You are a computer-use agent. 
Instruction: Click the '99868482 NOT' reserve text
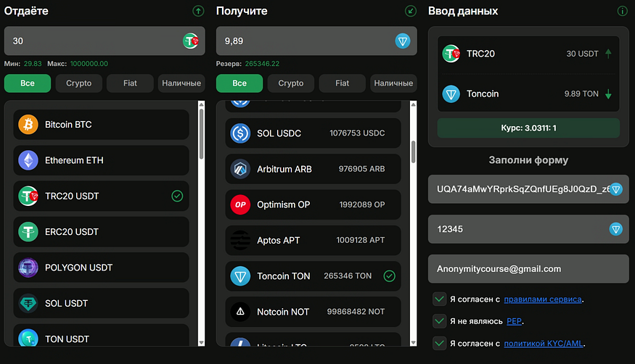(356, 312)
